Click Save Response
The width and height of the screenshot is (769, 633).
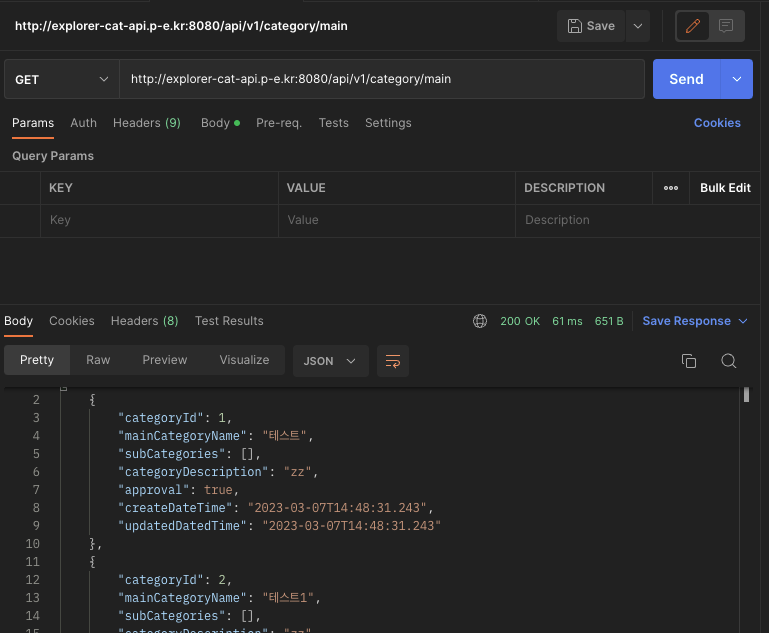[686, 321]
